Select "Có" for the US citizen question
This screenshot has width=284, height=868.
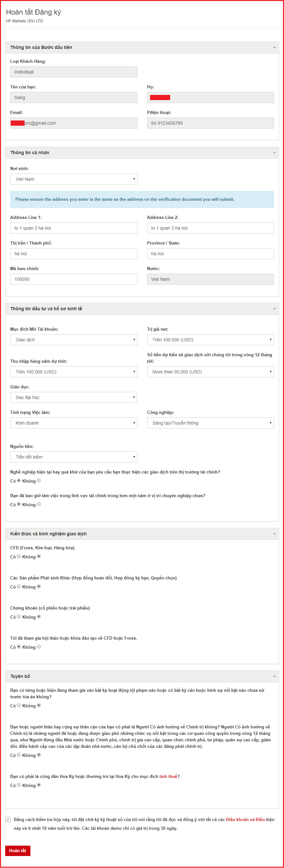pyautogui.click(x=19, y=785)
